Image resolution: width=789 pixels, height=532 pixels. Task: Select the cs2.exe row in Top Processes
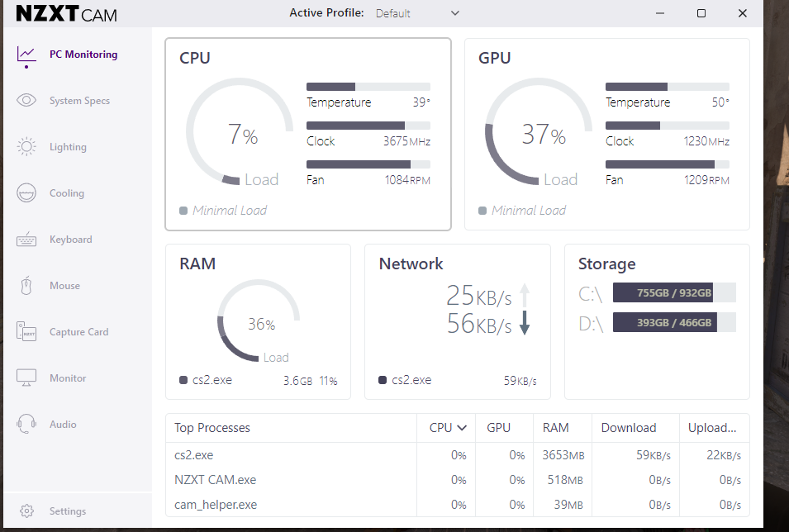(x=458, y=455)
